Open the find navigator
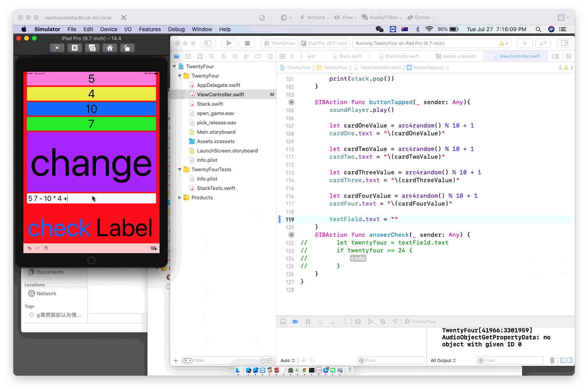The height and width of the screenshot is (392, 588). 212,57
